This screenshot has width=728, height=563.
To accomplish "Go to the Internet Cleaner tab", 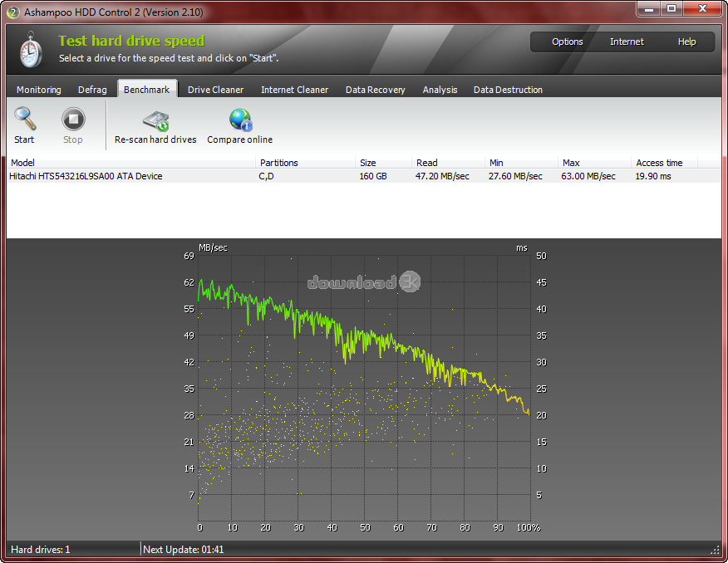I will pyautogui.click(x=294, y=90).
